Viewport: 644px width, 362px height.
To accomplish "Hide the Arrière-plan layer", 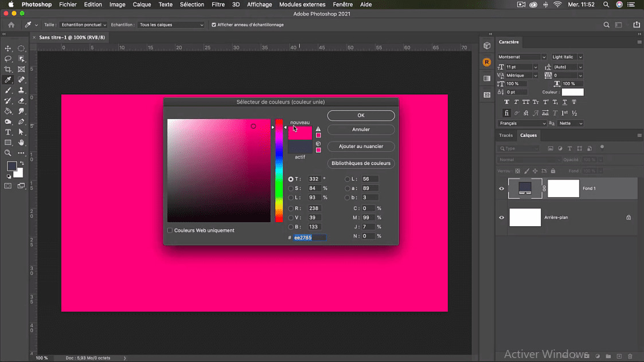I will 501,218.
